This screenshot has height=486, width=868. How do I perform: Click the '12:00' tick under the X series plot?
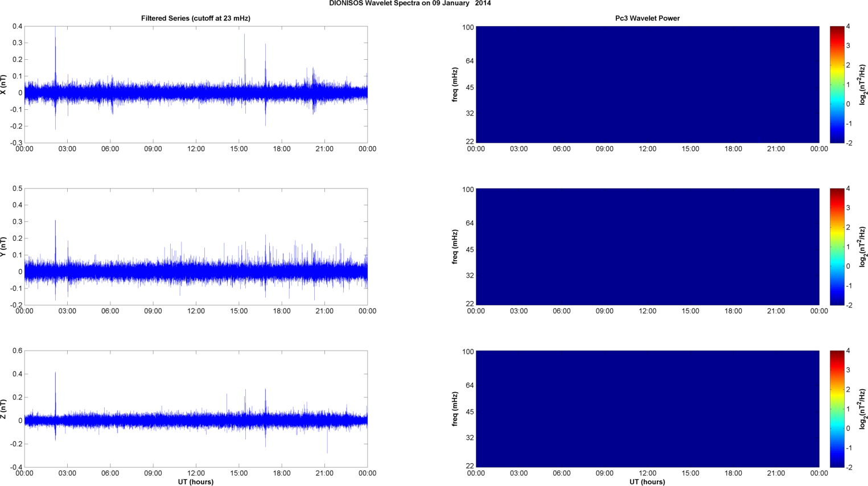click(x=196, y=149)
